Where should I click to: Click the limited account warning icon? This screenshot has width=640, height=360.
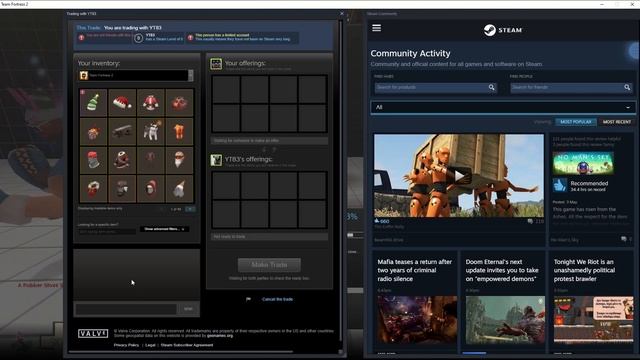click(x=190, y=38)
